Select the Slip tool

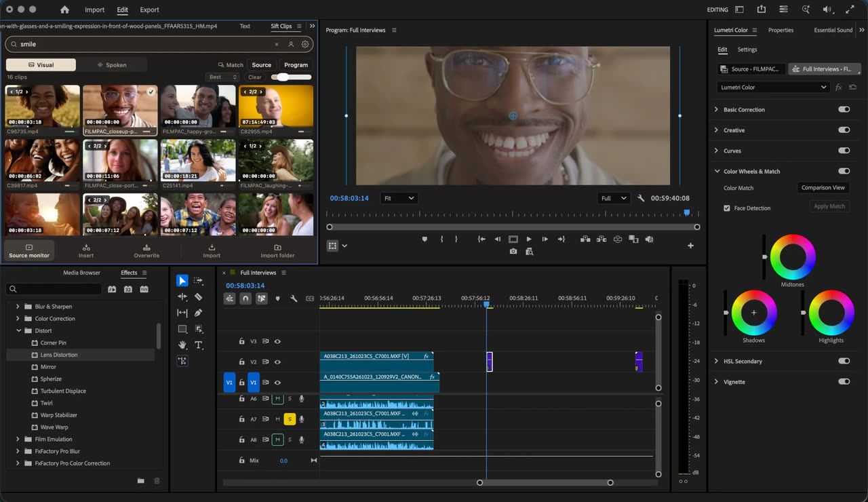[182, 313]
